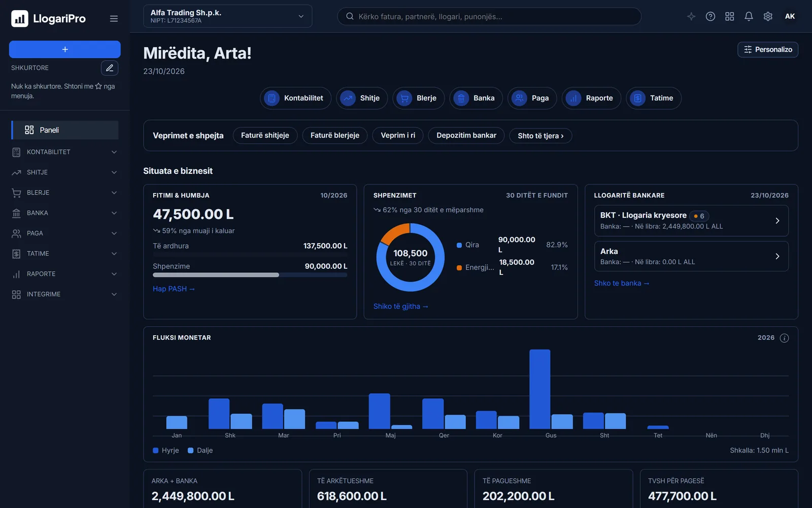Image resolution: width=812 pixels, height=508 pixels.
Task: Expand SHITJE sidebar section
Action: 65,172
